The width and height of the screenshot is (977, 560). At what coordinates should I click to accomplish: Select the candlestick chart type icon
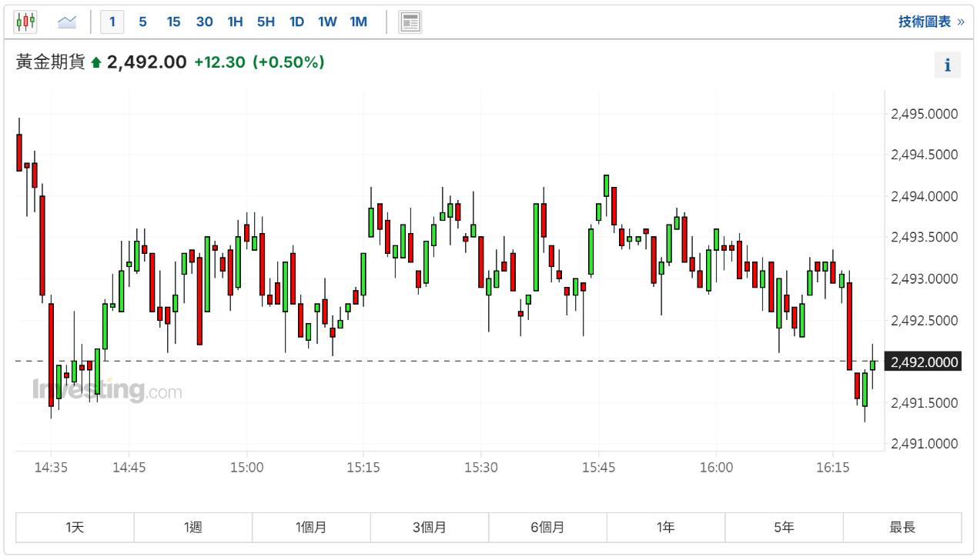25,22
